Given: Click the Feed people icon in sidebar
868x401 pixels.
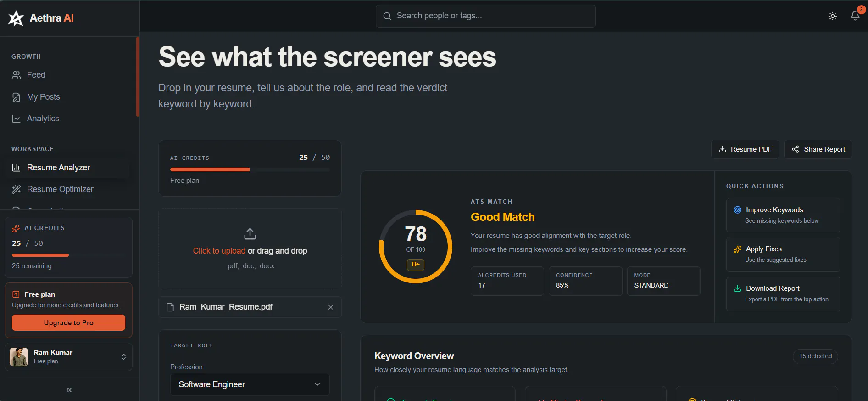Looking at the screenshot, I should [x=17, y=75].
